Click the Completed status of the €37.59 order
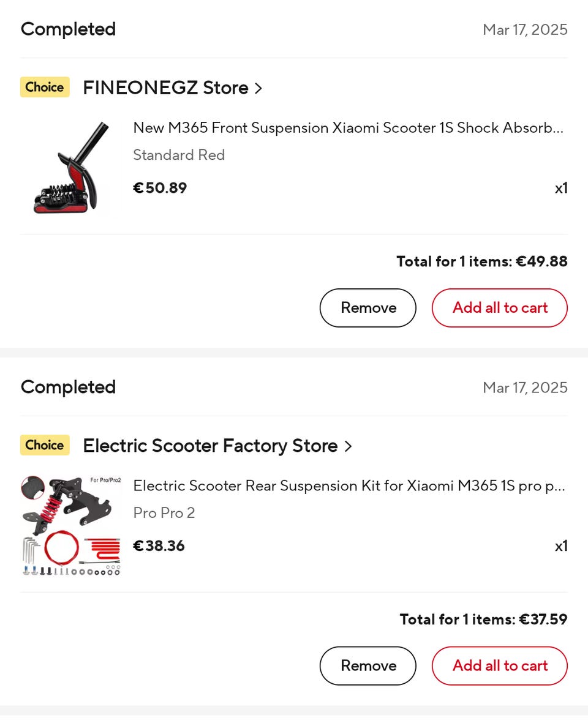 (68, 387)
